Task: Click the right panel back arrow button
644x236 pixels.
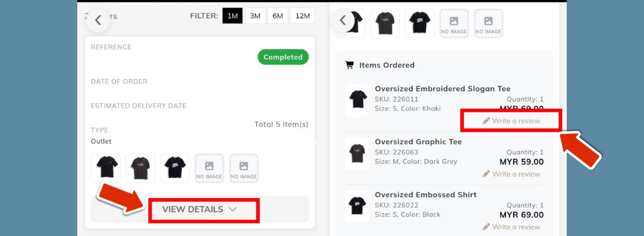Action: coord(342,21)
